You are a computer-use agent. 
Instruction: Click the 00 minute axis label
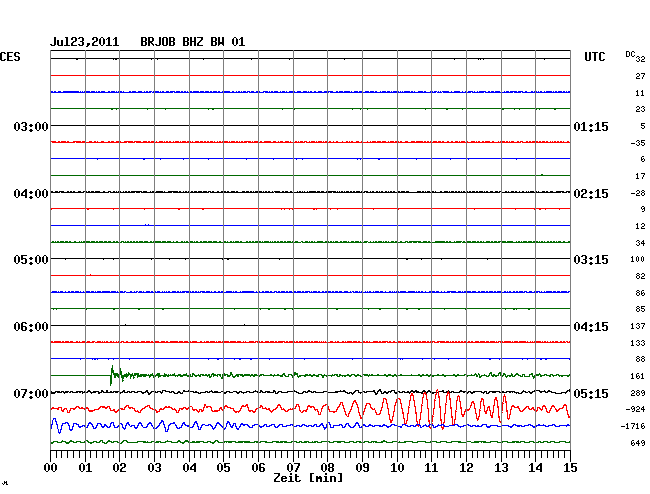tap(50, 468)
